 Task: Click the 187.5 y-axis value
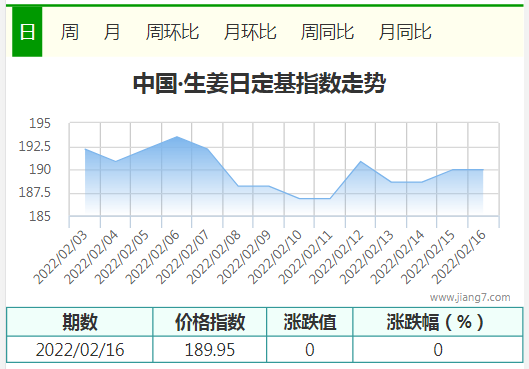point(35,193)
